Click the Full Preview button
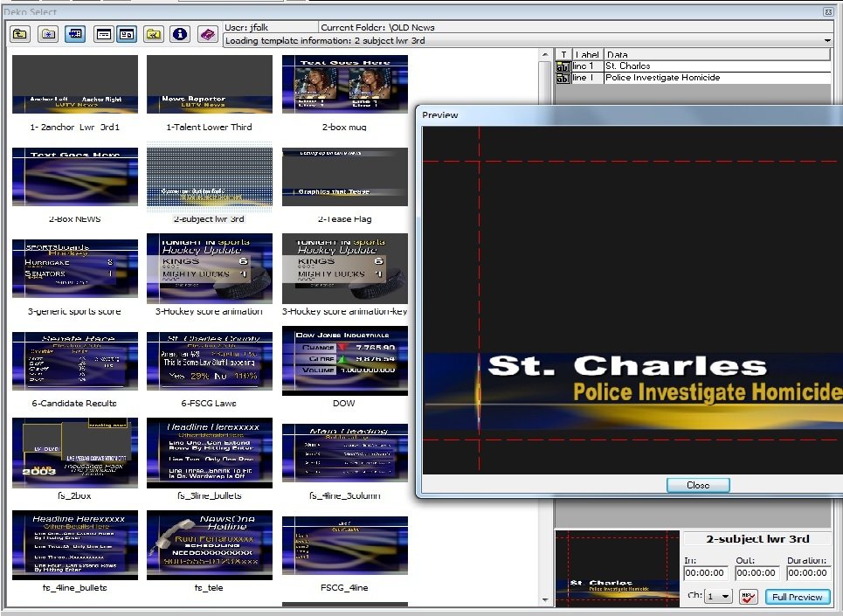This screenshot has width=843, height=616. coord(797,597)
